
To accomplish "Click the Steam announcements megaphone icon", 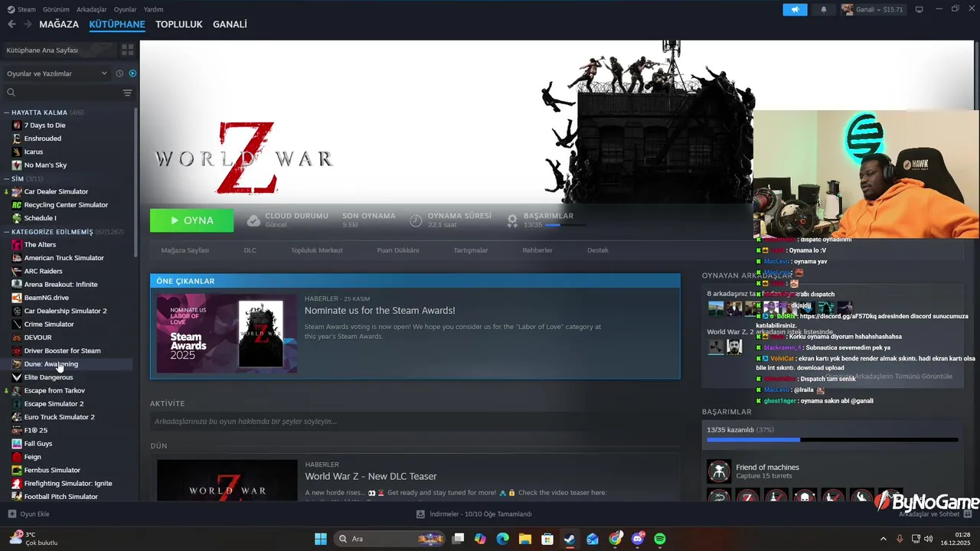I will click(795, 9).
